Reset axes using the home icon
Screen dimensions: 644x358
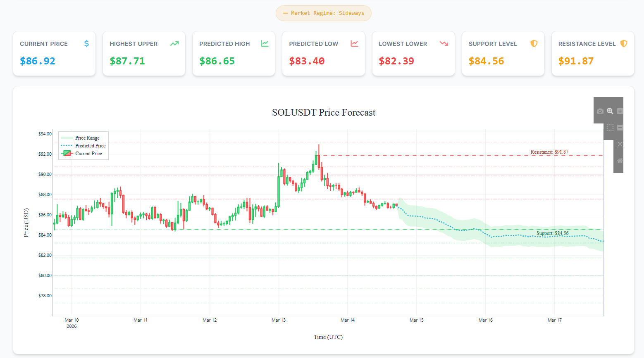click(620, 161)
